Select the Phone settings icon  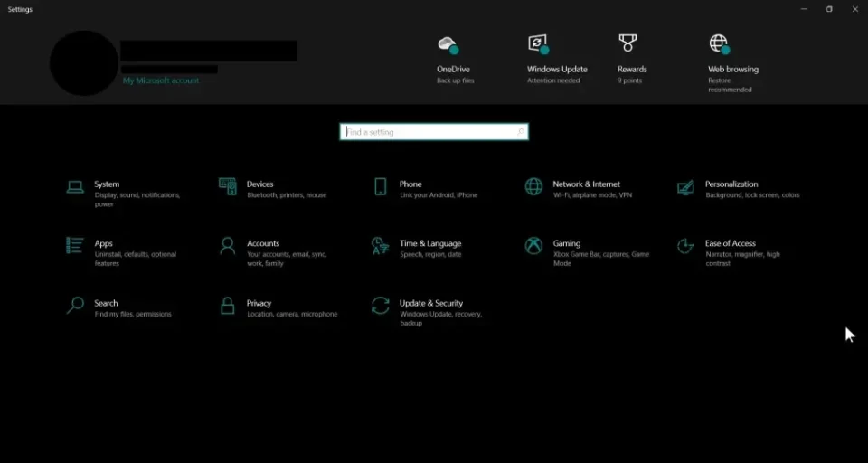(381, 186)
